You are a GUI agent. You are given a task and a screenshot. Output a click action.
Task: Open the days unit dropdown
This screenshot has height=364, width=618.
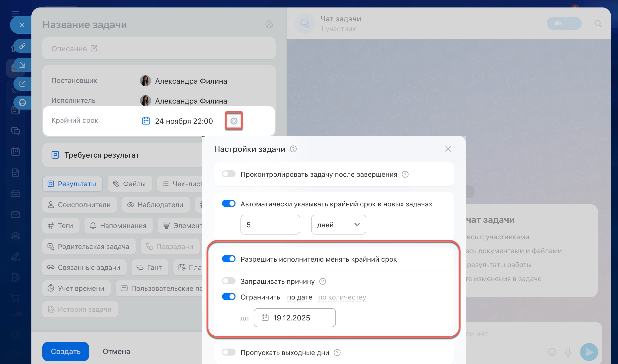coord(338,225)
